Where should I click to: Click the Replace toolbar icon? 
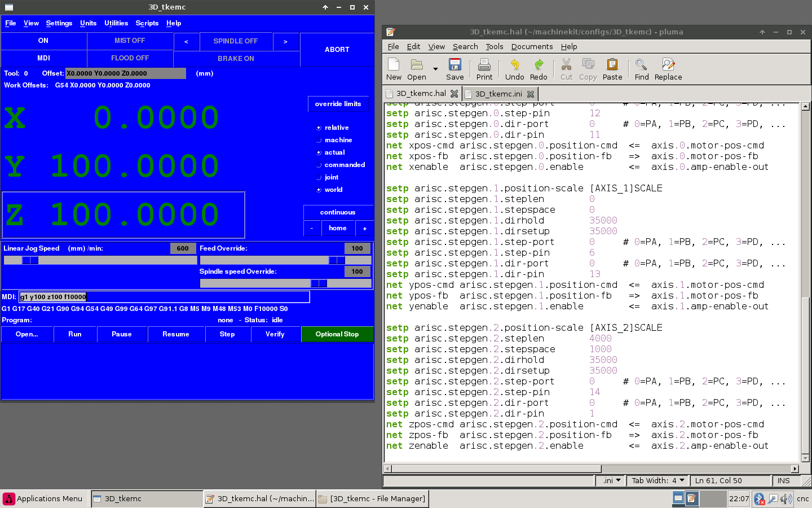[668, 69]
